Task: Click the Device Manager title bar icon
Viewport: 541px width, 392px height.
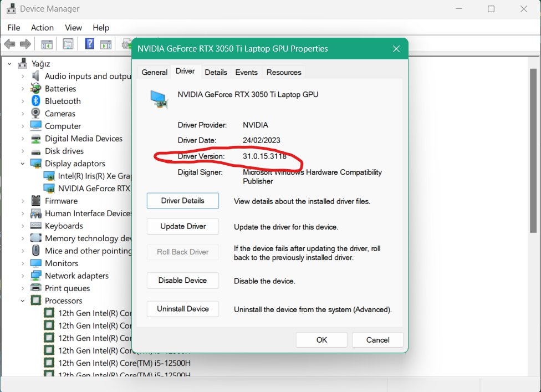Action: 11,8
